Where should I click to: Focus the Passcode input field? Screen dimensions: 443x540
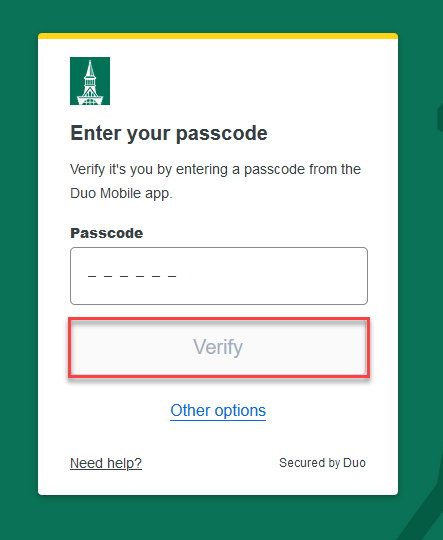click(x=219, y=276)
